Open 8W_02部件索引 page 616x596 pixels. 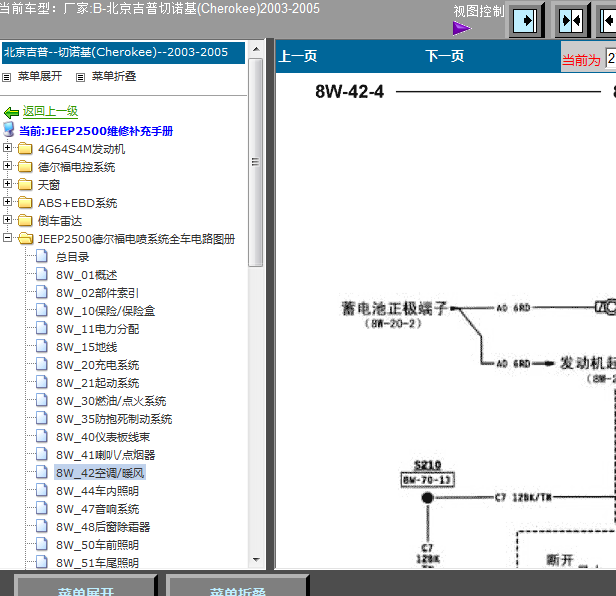click(x=97, y=293)
